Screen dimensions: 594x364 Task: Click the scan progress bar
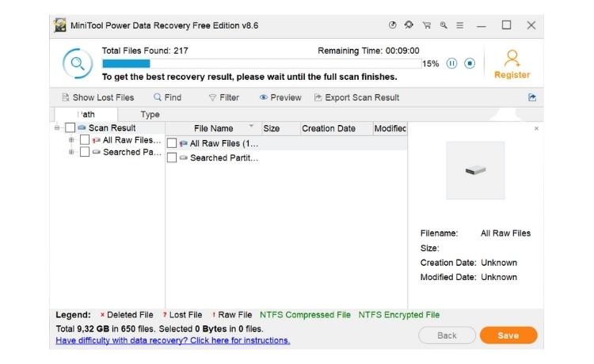[x=262, y=63]
